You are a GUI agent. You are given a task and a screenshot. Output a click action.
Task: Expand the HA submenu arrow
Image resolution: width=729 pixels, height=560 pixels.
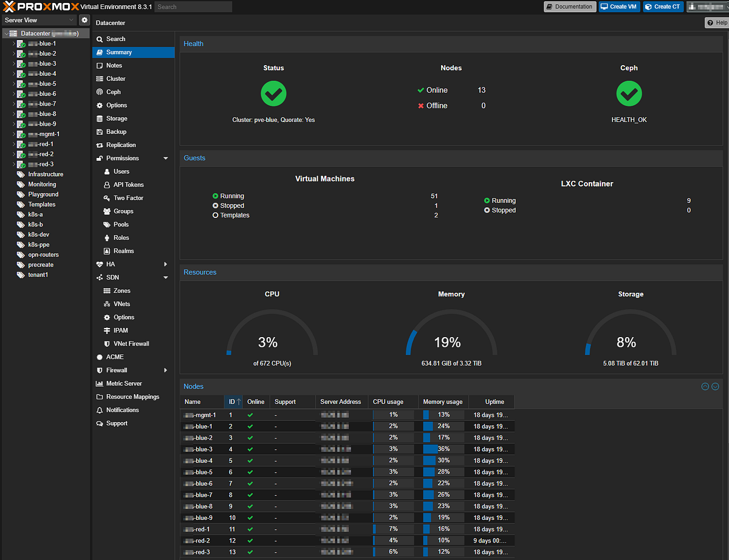(x=166, y=265)
